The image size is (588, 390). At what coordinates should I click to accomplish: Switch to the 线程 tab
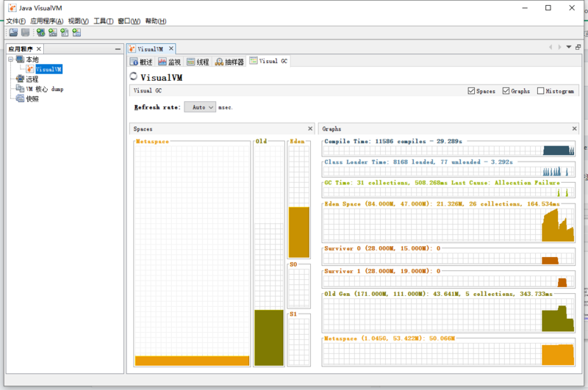coord(198,62)
